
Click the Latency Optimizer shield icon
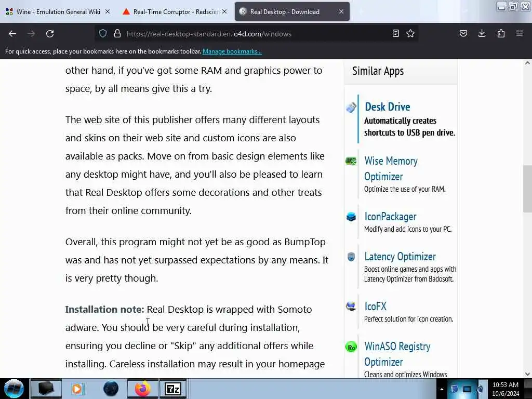351,257
